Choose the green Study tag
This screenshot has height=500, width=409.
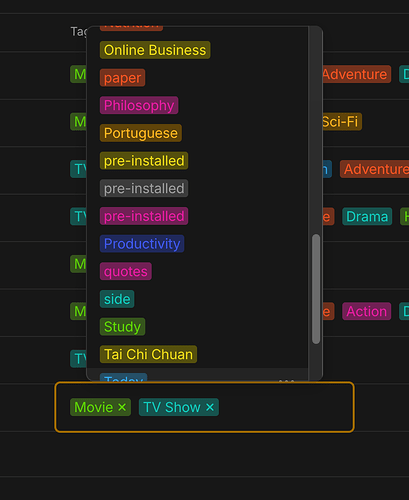click(122, 327)
